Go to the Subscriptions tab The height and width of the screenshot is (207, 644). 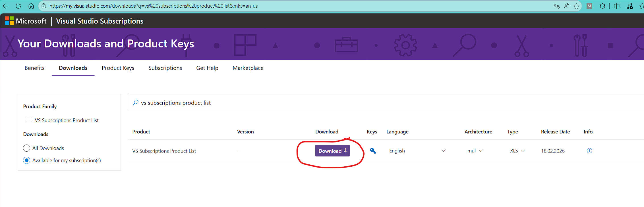point(165,68)
